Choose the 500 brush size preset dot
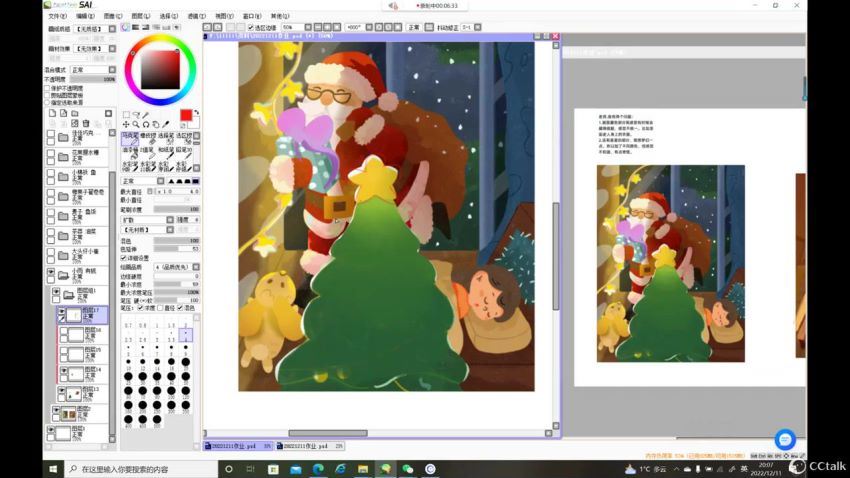This screenshot has height=478, width=850. click(157, 419)
